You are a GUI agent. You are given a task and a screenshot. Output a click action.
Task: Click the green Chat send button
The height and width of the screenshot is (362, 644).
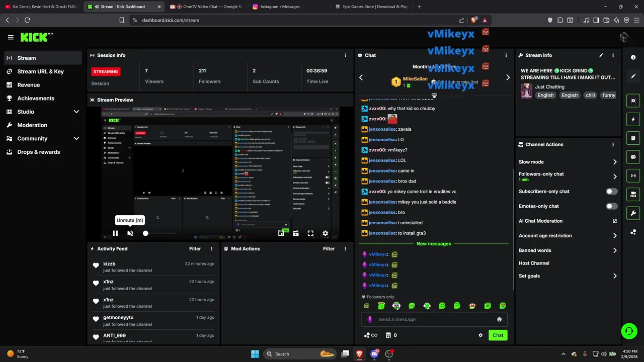click(498, 335)
